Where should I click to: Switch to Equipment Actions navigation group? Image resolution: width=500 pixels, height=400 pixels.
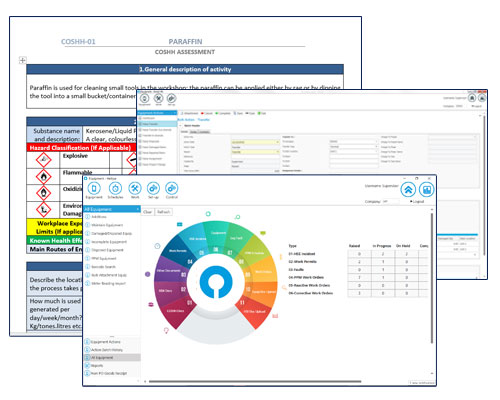pos(105,342)
